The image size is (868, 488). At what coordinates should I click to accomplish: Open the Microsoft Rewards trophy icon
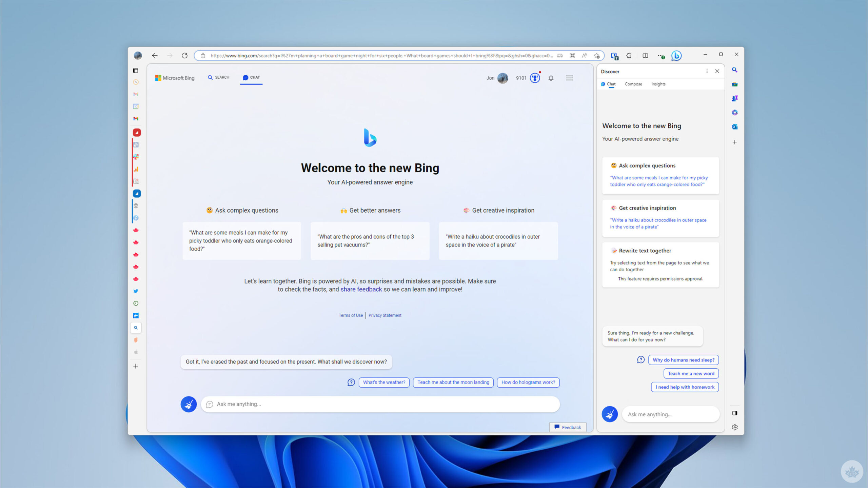pos(535,78)
